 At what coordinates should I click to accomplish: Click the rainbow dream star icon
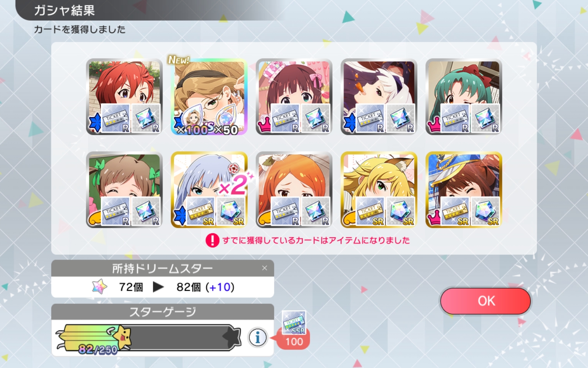(100, 287)
